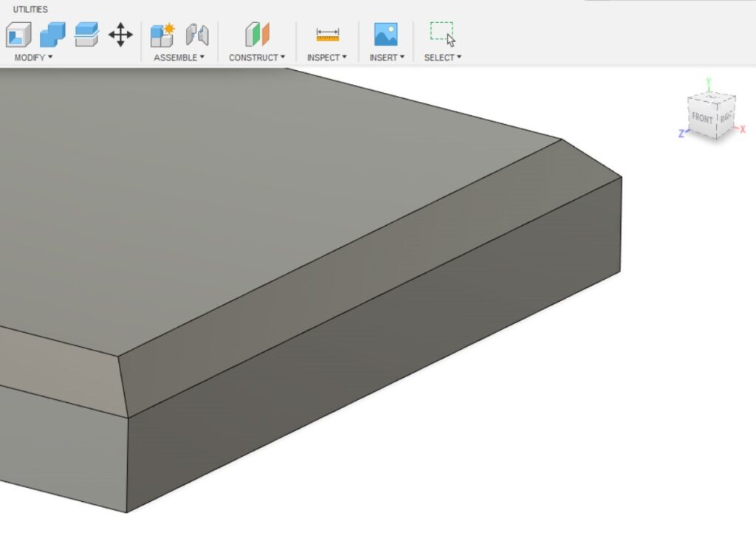The height and width of the screenshot is (541, 756).
Task: Click the Combine bodies tool icon
Action: [x=52, y=35]
